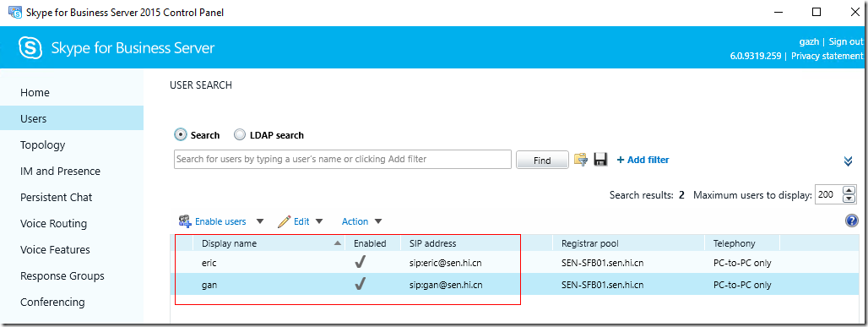This screenshot has width=868, height=327.
Task: Click the version number 6.0.9319.259
Action: point(756,56)
